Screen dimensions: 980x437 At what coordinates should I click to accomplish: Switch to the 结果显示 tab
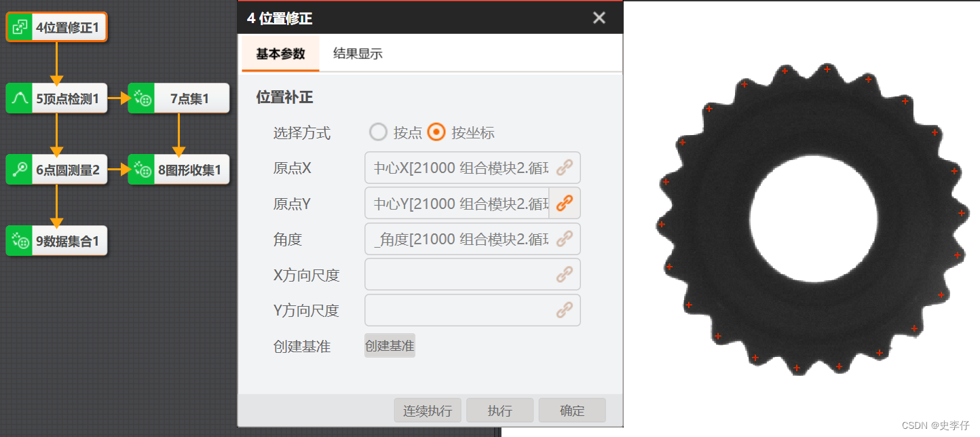point(358,54)
